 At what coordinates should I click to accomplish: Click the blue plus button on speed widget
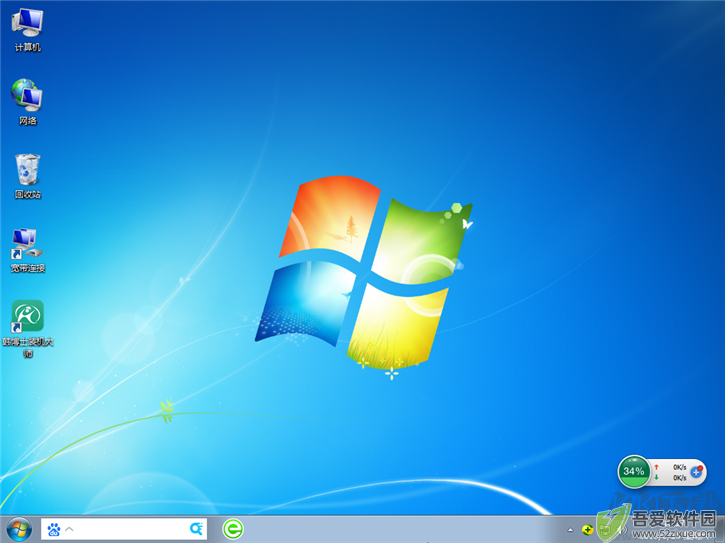pos(696,472)
